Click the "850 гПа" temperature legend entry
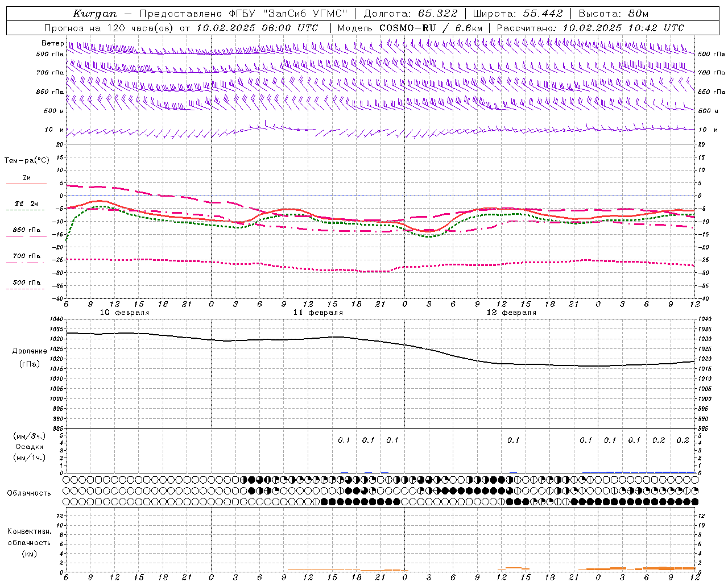Image resolution: width=728 pixels, height=582 pixels. click(26, 230)
